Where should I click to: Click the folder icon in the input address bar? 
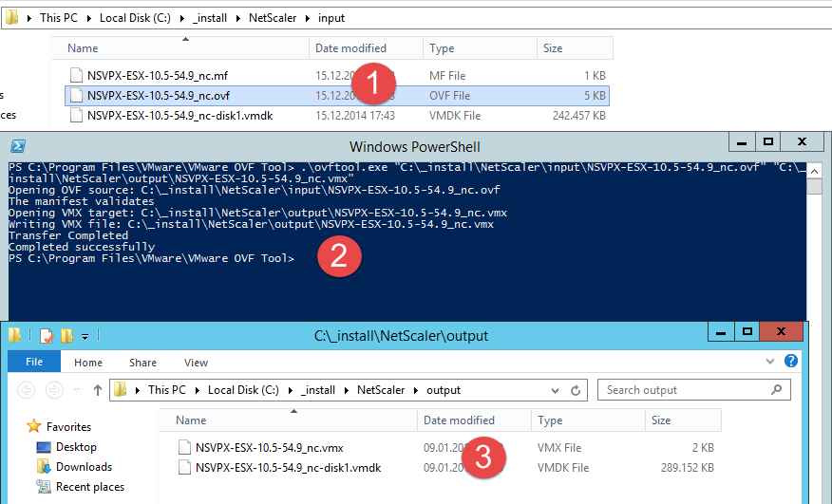[11, 17]
